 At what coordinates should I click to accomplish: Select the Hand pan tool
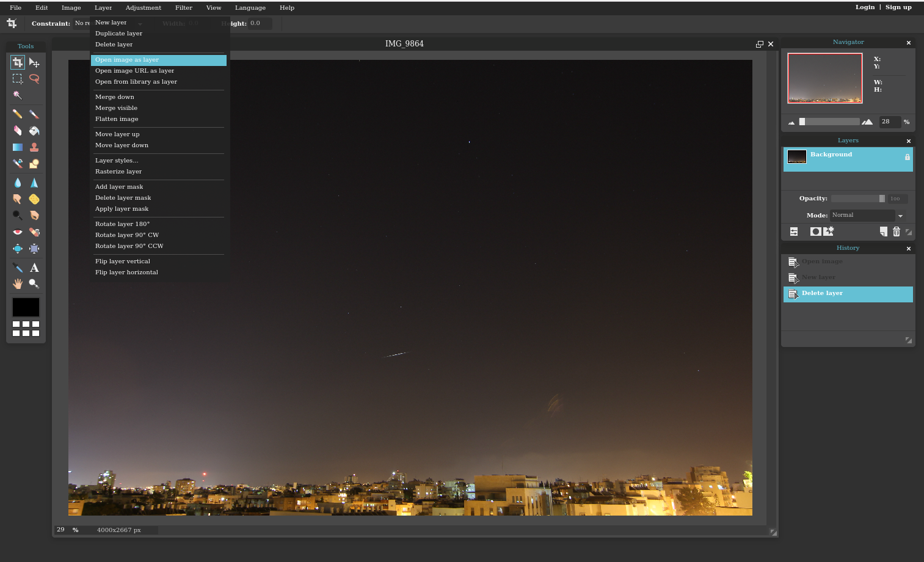18,284
